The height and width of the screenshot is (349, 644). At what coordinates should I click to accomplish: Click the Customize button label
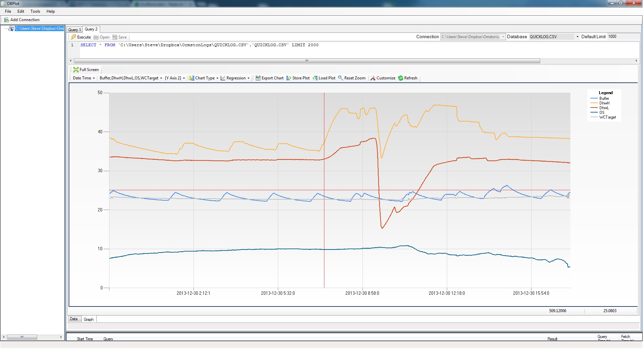[x=386, y=78]
